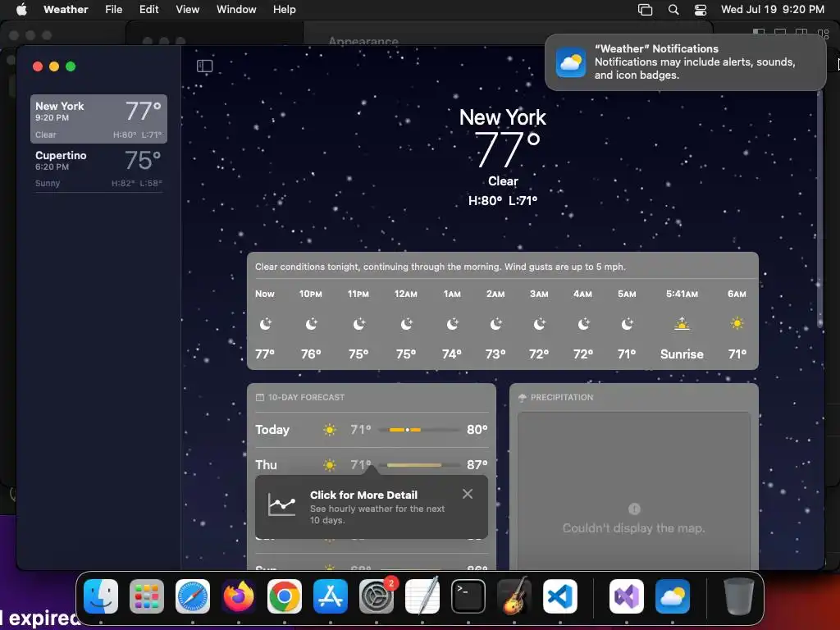Image resolution: width=840 pixels, height=630 pixels.
Task: Click the Couldn't display the map message
Action: tap(634, 527)
